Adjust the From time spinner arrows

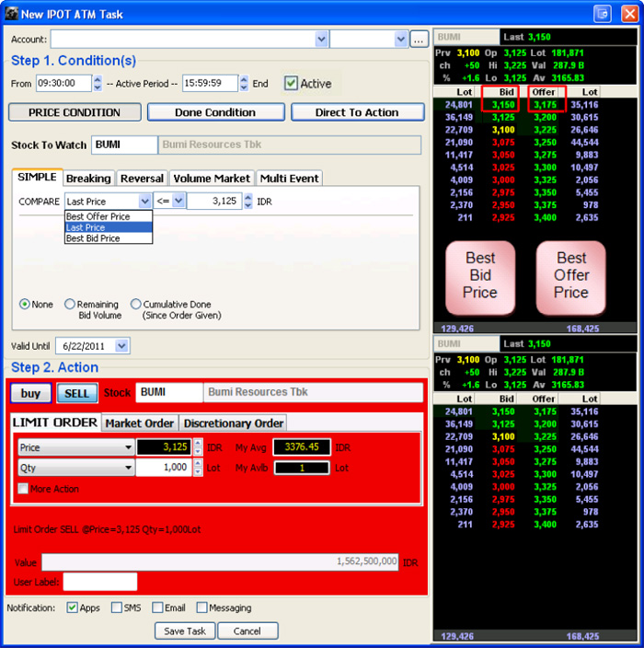tap(98, 83)
